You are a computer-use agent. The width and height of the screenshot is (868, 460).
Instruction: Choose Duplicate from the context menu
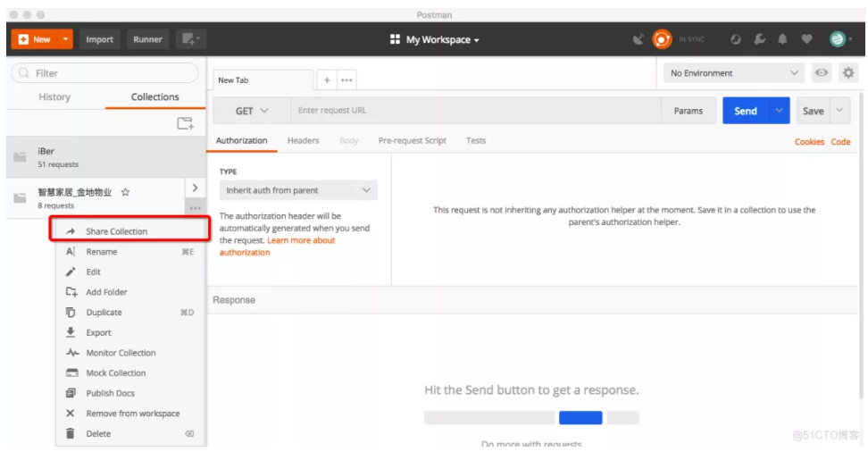130,313
